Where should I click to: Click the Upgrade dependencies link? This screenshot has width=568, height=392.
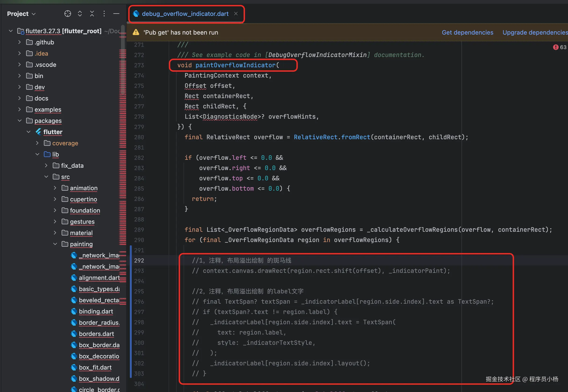coord(535,32)
